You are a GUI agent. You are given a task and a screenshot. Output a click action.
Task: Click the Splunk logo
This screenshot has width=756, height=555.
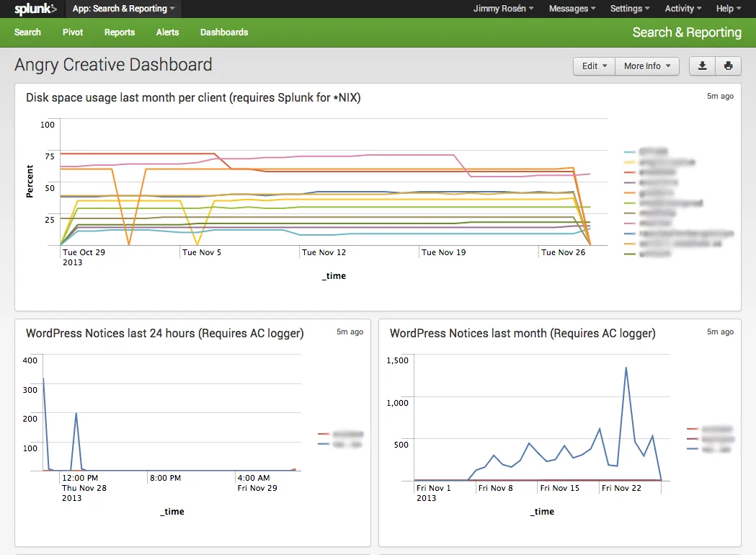click(x=34, y=9)
